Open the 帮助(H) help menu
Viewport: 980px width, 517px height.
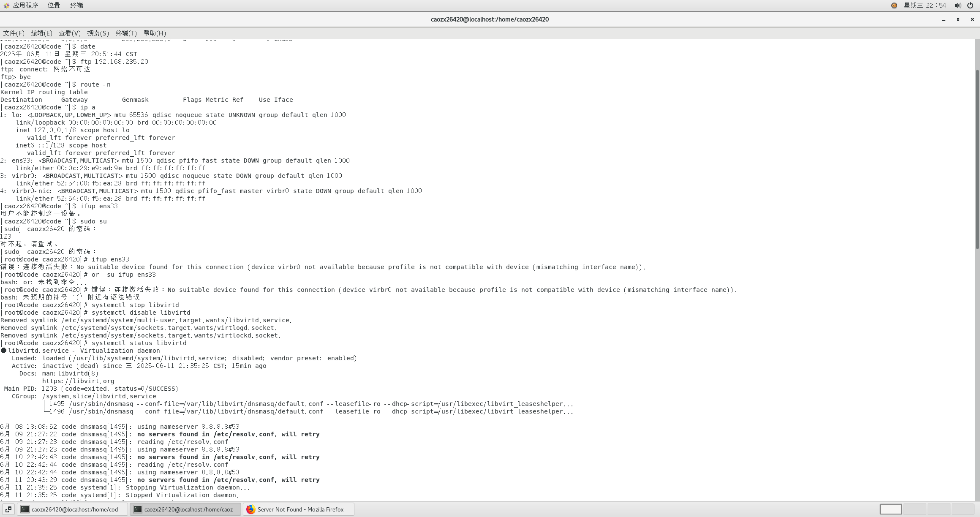coord(155,33)
